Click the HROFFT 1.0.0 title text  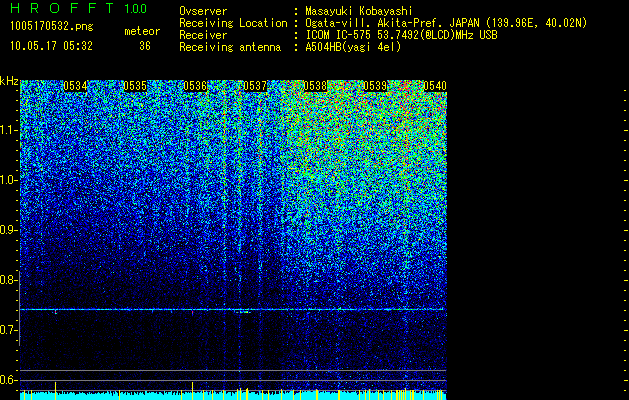(79, 8)
